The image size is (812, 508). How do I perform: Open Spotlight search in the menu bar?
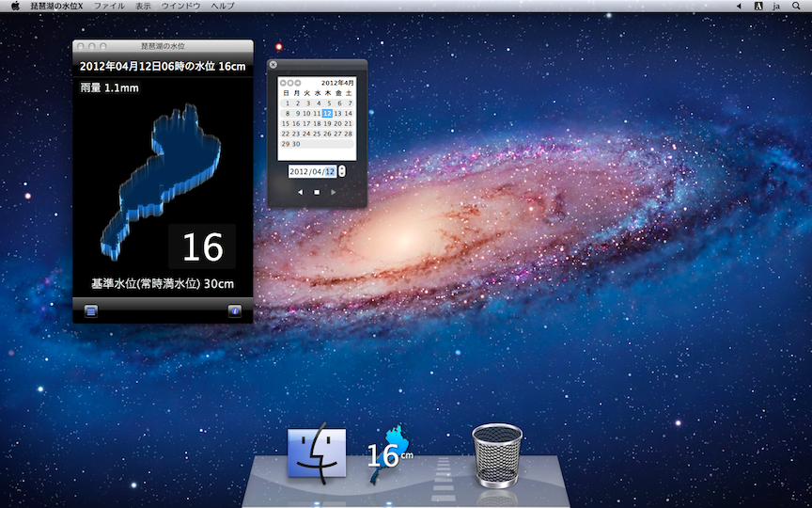(x=796, y=7)
